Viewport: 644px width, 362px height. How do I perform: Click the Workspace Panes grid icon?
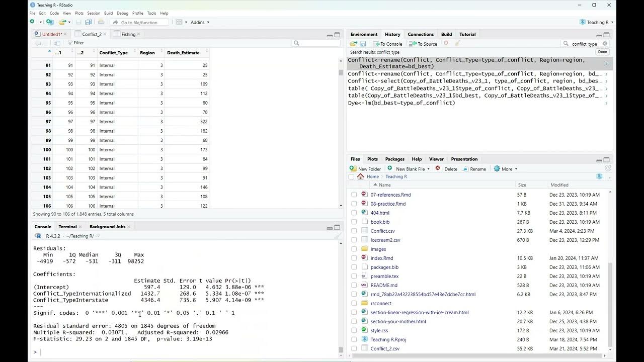tap(179, 22)
